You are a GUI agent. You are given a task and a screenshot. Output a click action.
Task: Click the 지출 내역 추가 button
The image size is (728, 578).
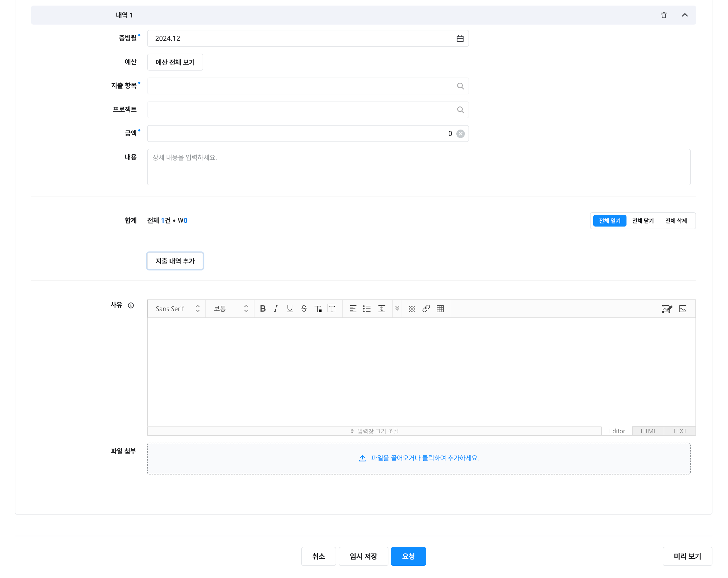tap(175, 261)
